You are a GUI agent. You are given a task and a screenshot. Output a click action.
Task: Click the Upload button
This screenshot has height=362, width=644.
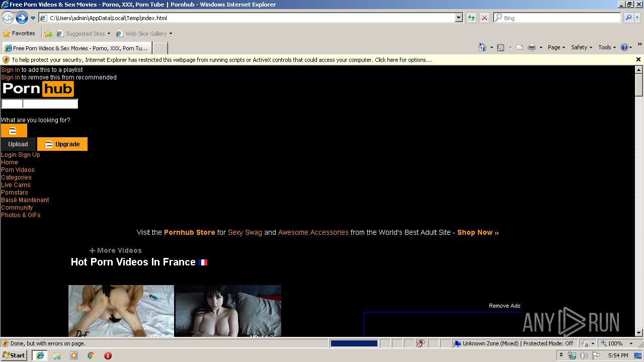pos(18,144)
